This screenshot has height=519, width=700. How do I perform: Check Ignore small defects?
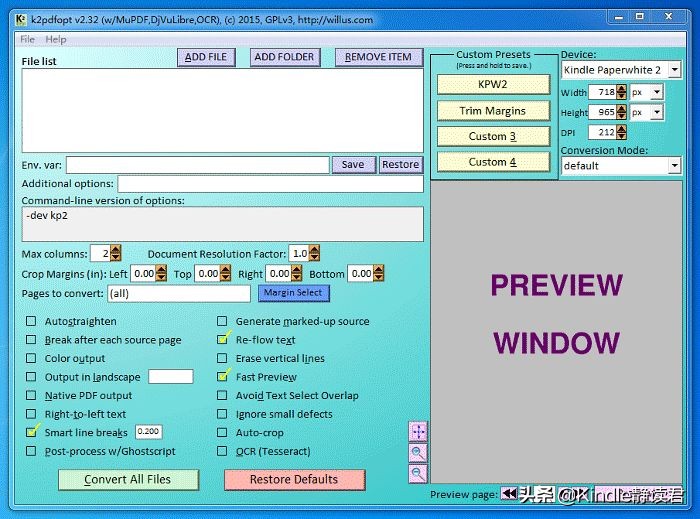[x=222, y=414]
